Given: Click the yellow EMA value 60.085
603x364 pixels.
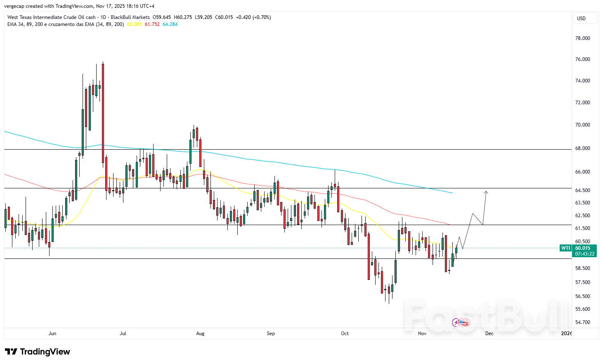Looking at the screenshot, I should click(134, 24).
